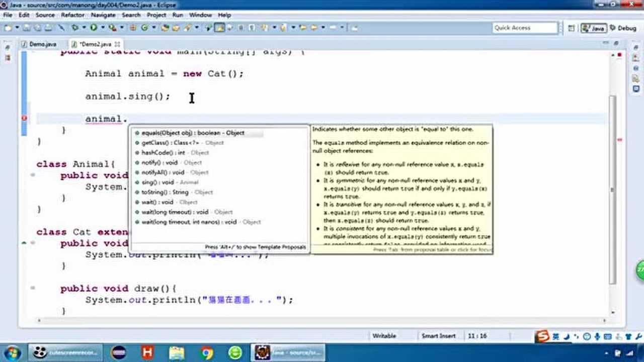Click the green Run button in toolbar

(93, 28)
